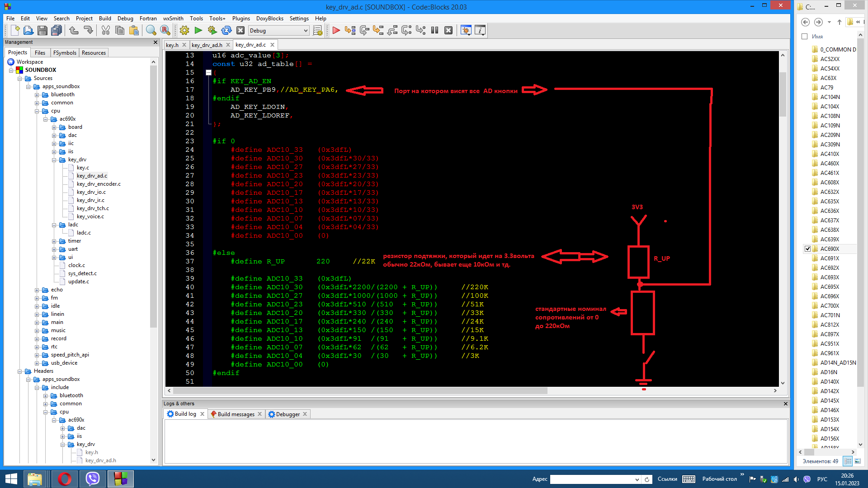This screenshot has height=488, width=868.
Task: Open the debugging windows menu icon
Action: pos(466,30)
